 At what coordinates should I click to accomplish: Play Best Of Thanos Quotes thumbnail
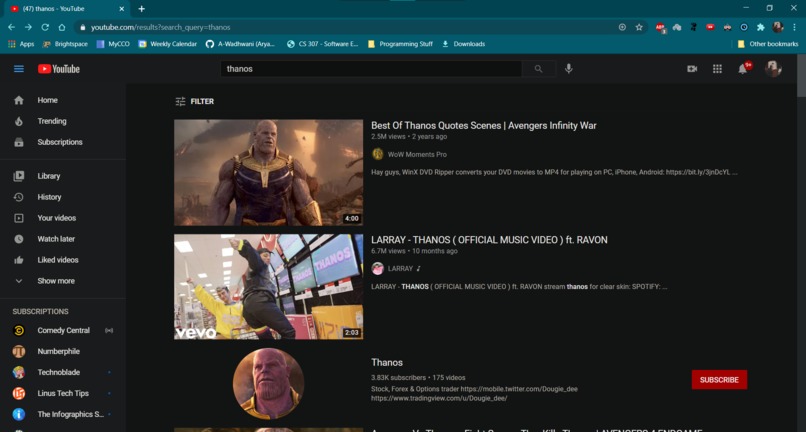point(268,172)
